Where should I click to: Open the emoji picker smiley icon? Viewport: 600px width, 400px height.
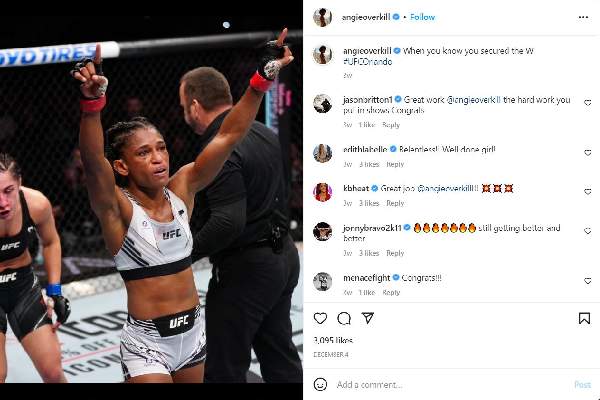[320, 384]
